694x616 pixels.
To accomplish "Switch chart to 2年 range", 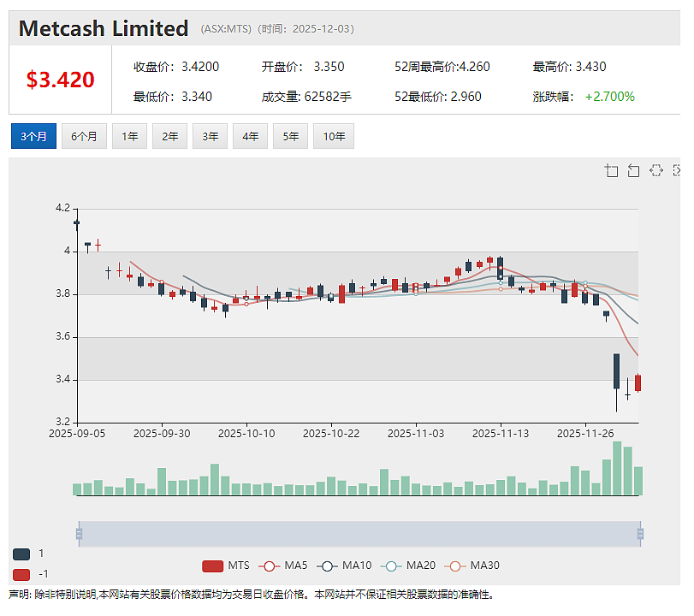I will [x=170, y=136].
